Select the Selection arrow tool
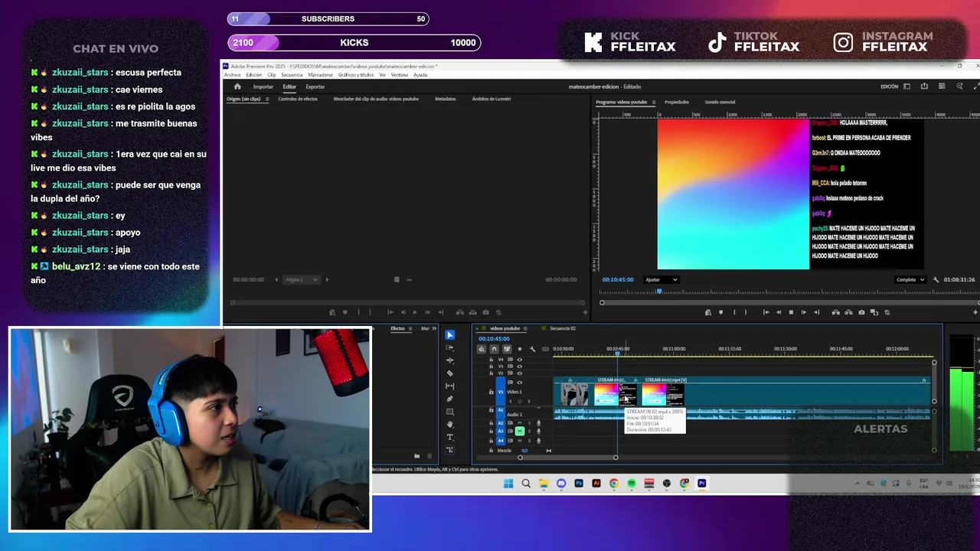This screenshot has height=551, width=980. pos(450,335)
